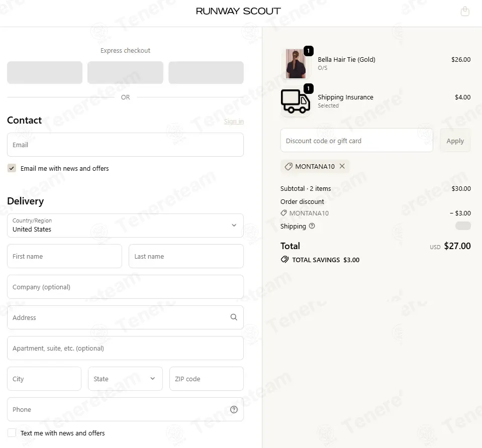Open the Country/Region dropdown
Image resolution: width=482 pixels, height=448 pixels.
tap(125, 226)
